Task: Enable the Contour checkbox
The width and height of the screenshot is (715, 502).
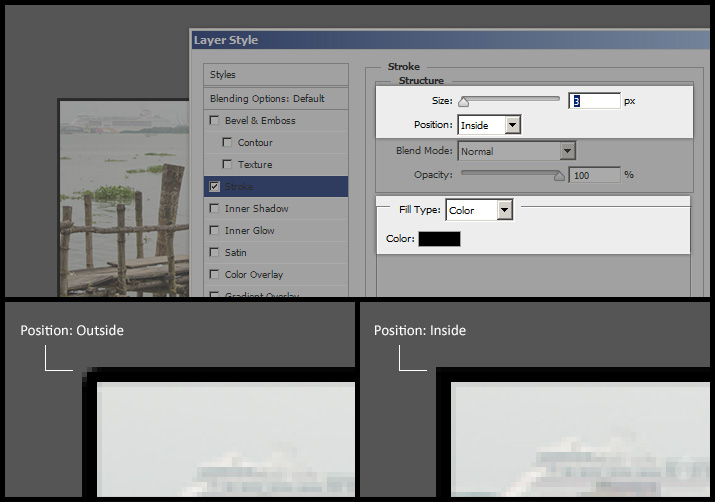Action: click(228, 143)
